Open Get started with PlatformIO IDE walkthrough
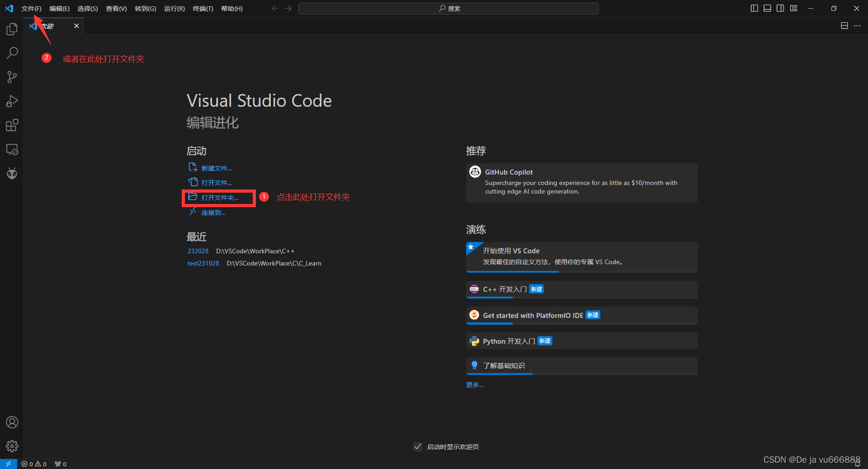 tap(582, 315)
